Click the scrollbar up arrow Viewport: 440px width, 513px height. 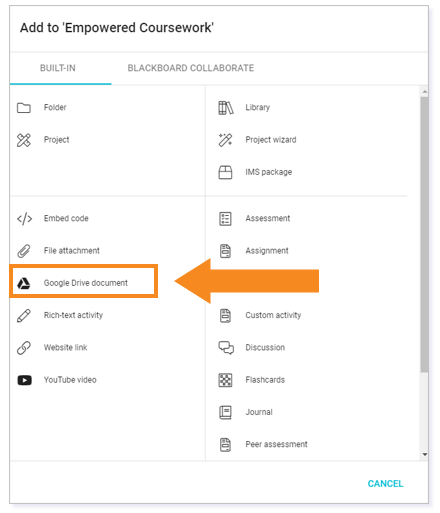[x=424, y=91]
